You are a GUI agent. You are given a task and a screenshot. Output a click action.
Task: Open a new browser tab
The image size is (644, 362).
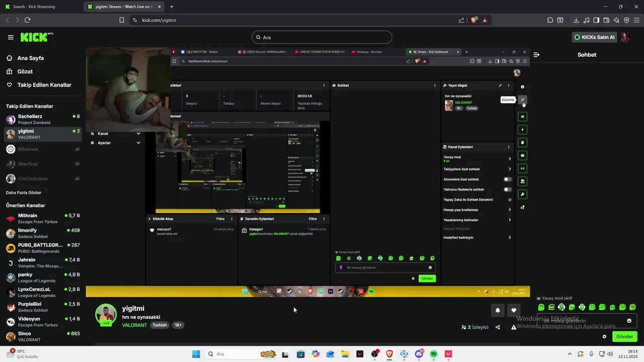point(172,7)
